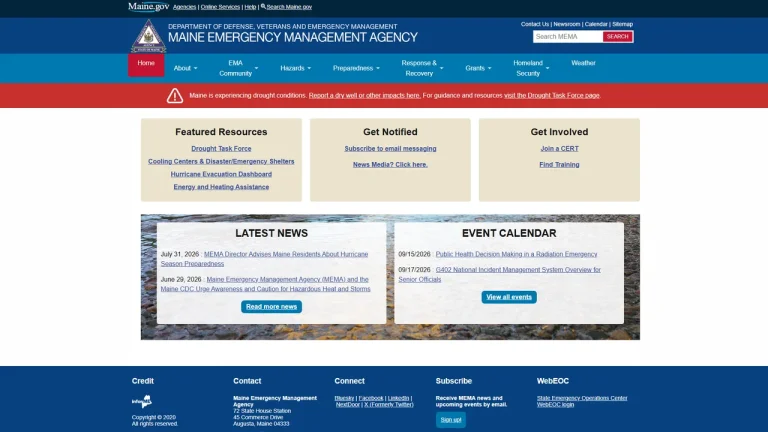Select the Home navigation tab
The height and width of the screenshot is (432, 768).
pyautogui.click(x=146, y=65)
